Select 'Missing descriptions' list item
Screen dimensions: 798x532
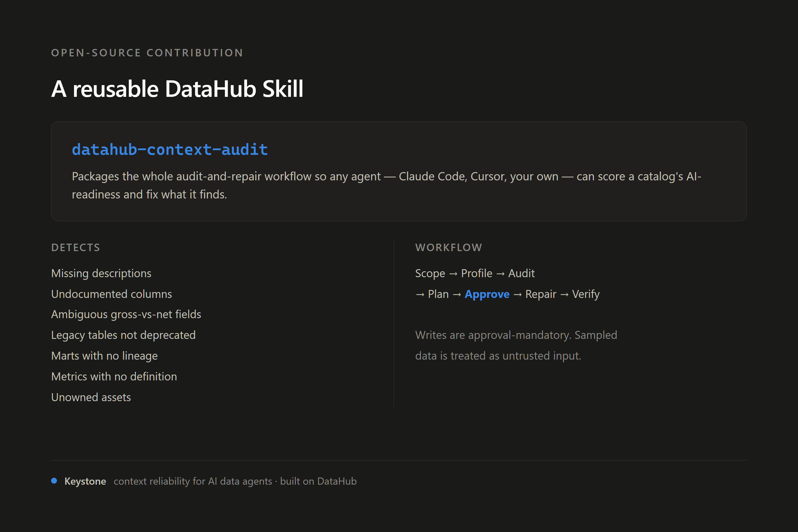(101, 273)
